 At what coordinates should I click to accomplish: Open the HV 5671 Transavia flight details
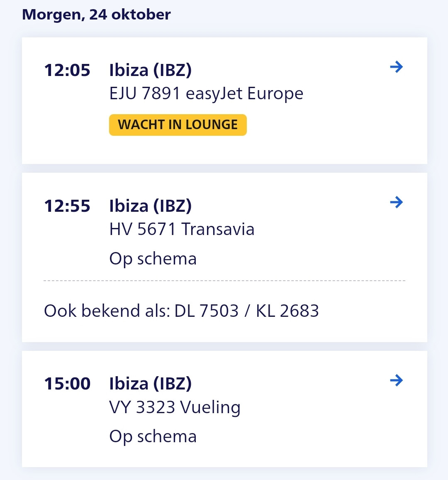tap(182, 229)
